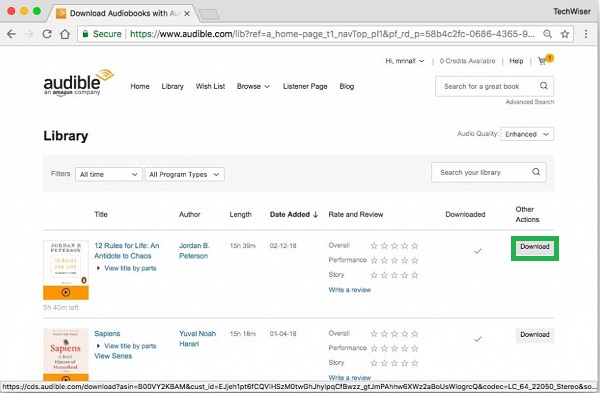The height and width of the screenshot is (393, 600).
Task: Sort by Length column header
Action: coord(240,215)
